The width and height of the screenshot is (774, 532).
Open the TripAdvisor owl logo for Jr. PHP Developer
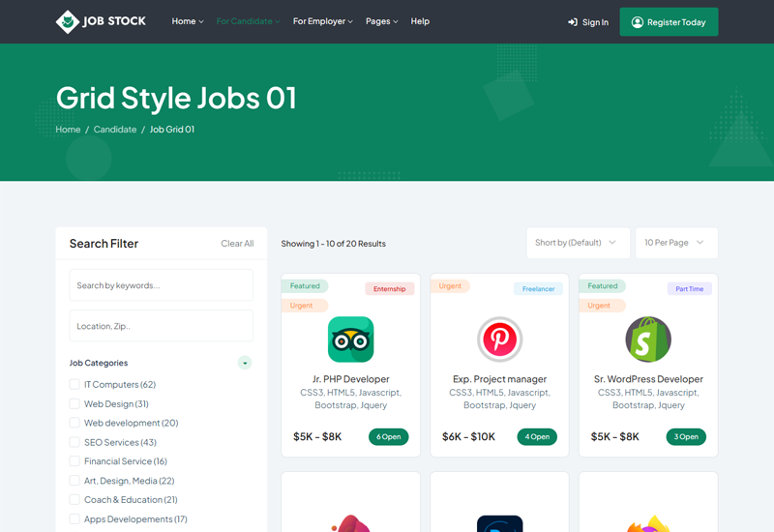(350, 340)
